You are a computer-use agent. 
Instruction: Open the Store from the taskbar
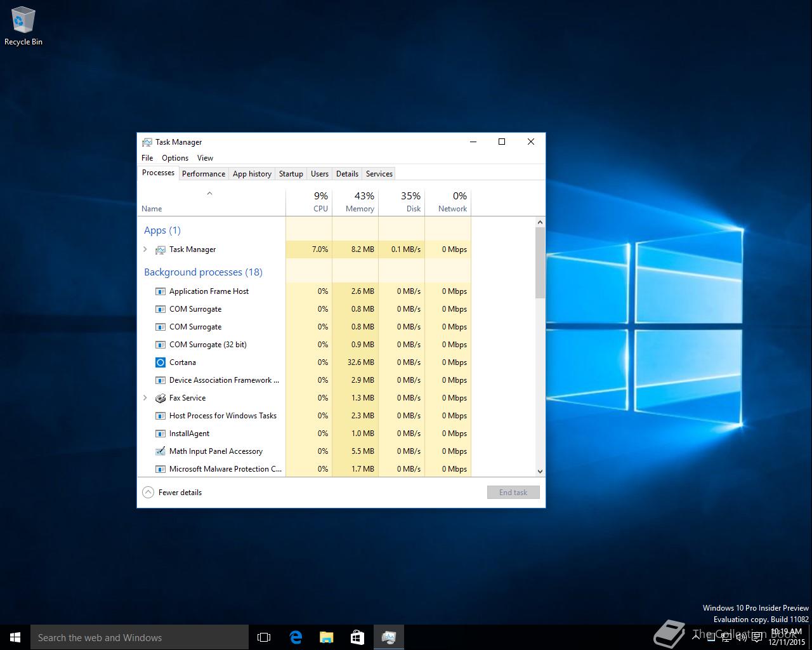coord(357,637)
